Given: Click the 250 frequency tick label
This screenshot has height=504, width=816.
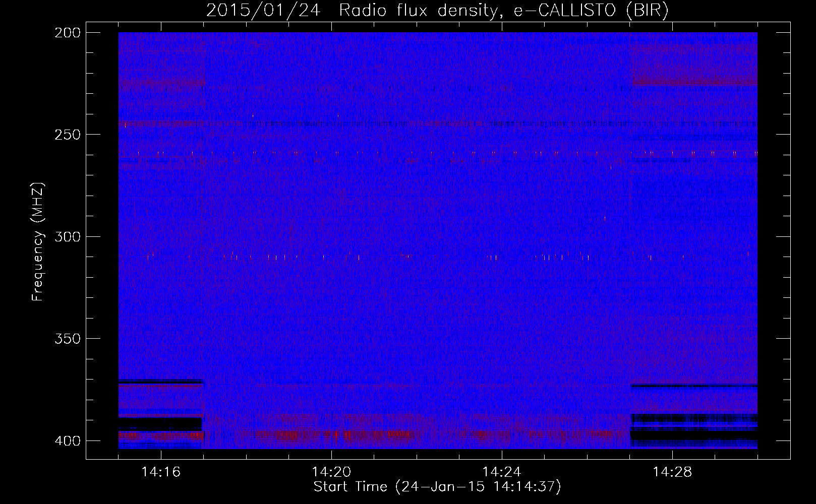Looking at the screenshot, I should (67, 135).
